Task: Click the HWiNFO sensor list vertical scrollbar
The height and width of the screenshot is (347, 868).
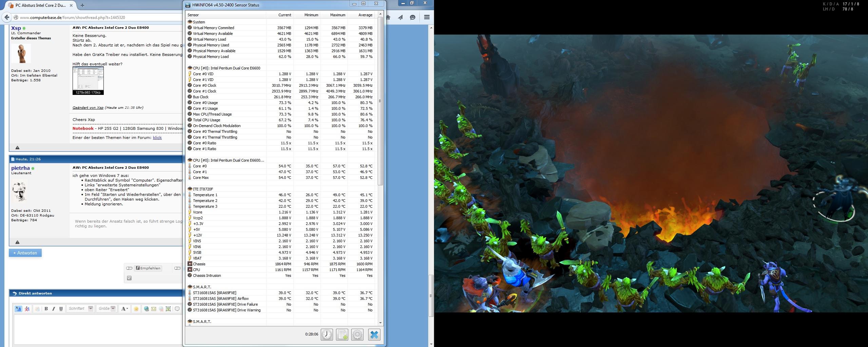Action: [x=380, y=101]
